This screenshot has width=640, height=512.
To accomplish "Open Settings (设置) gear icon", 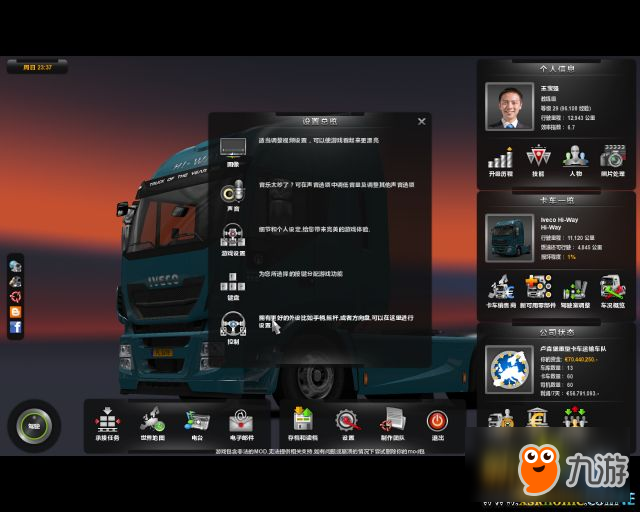I will click(348, 421).
